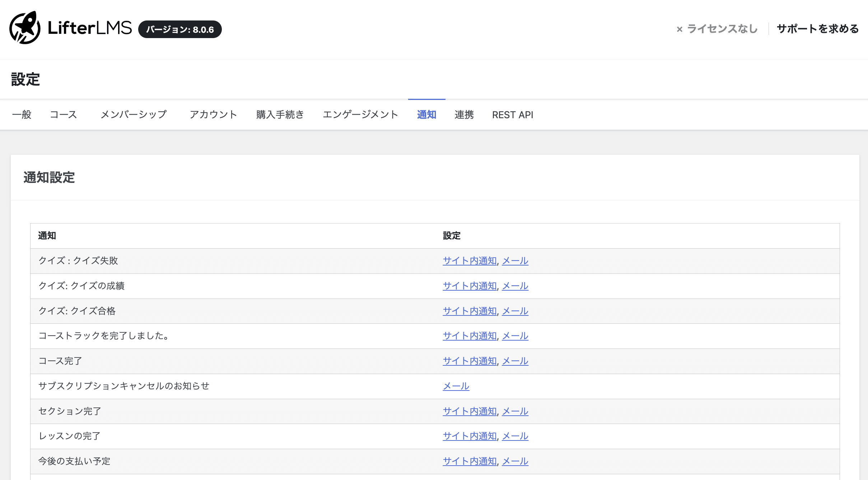
Task: Open the サポートを求める link
Action: click(817, 29)
